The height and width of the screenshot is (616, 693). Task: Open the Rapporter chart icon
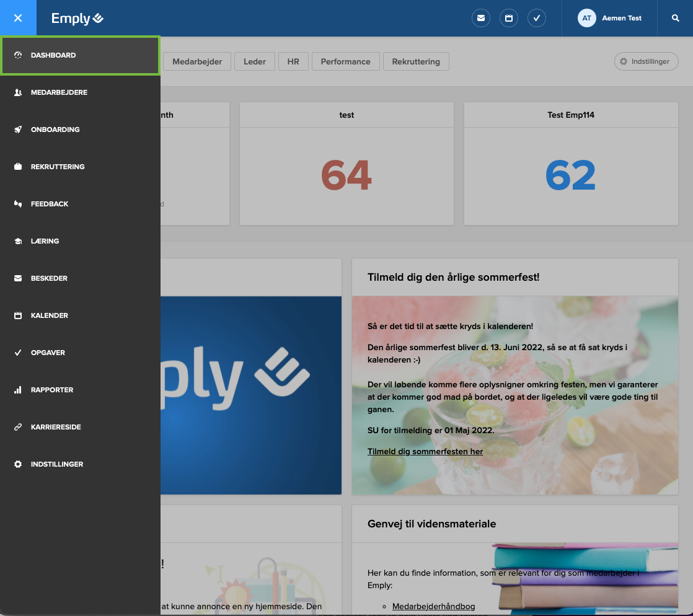point(19,390)
